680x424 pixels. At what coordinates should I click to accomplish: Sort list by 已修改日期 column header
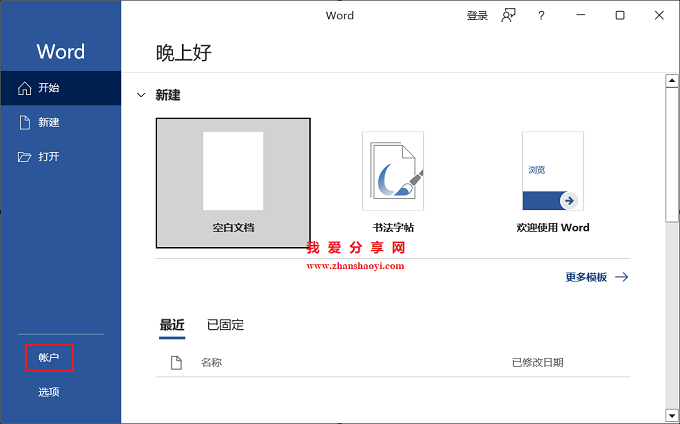click(x=538, y=362)
